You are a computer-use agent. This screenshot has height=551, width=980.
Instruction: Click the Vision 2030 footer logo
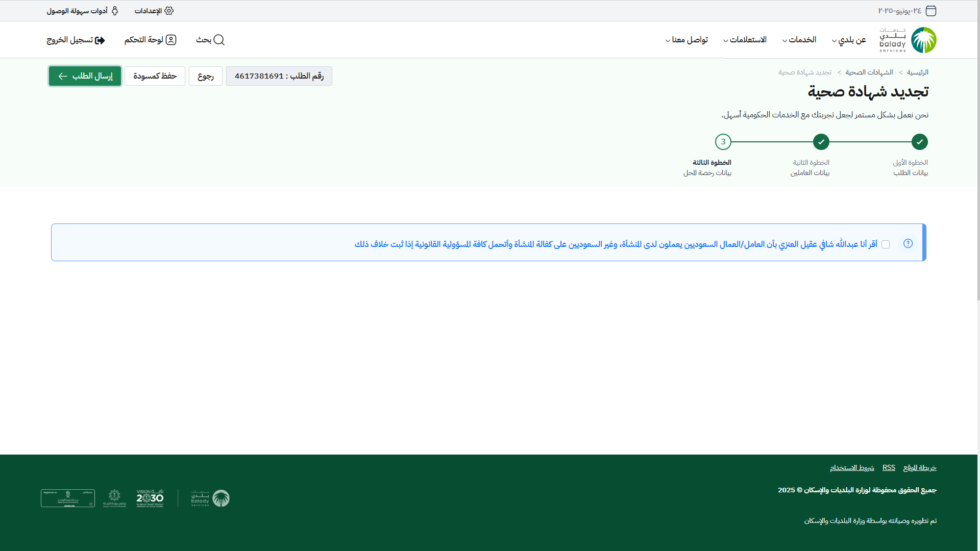[x=150, y=498]
